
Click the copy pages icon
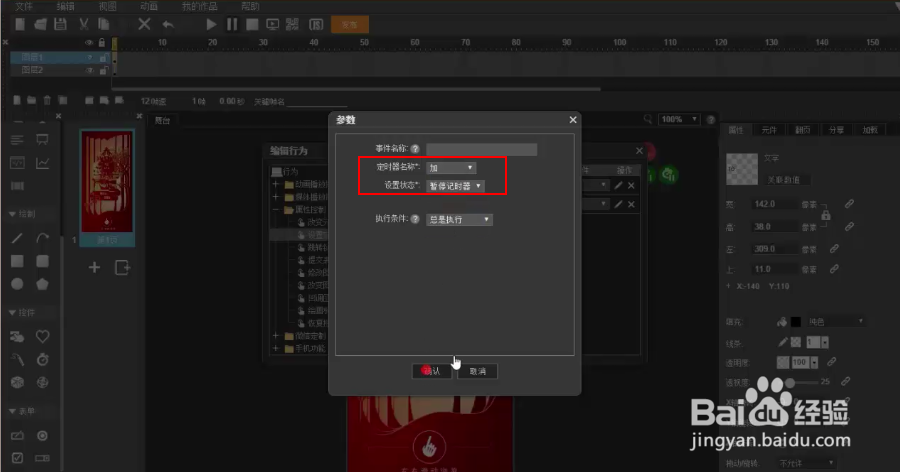pos(104,24)
